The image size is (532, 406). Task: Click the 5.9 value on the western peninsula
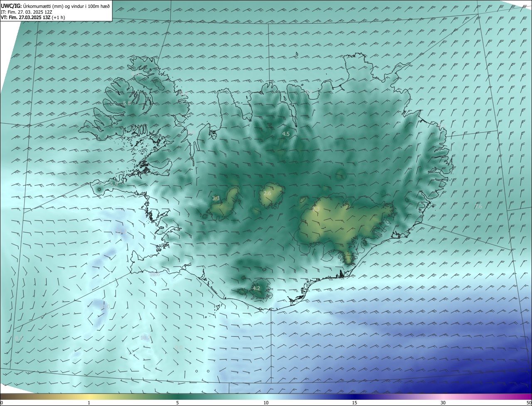pos(114,183)
